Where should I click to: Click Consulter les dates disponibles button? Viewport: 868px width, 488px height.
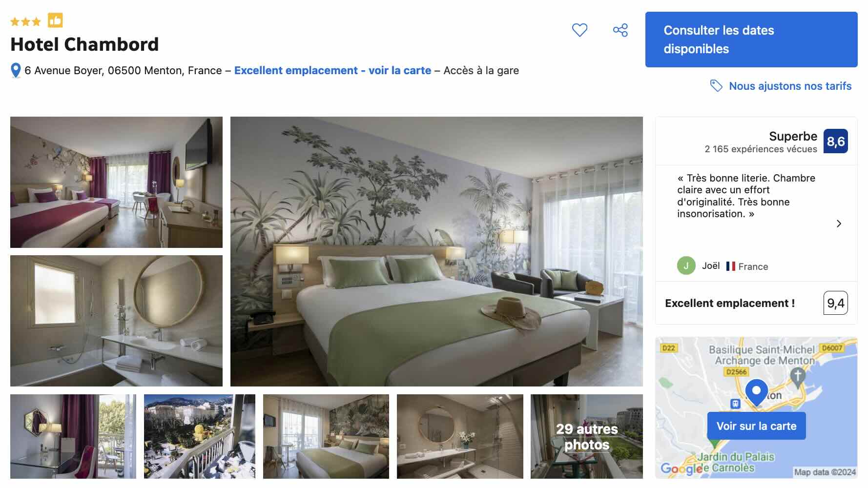pos(751,40)
